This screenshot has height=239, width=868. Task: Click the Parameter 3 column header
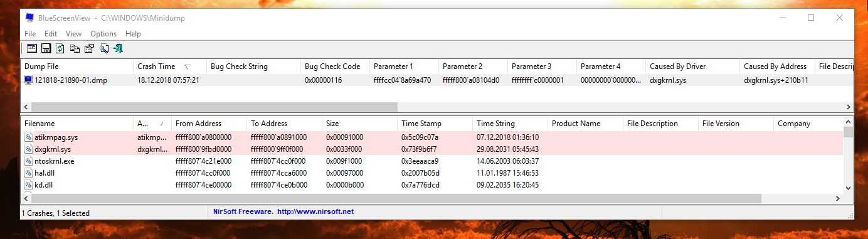point(542,66)
